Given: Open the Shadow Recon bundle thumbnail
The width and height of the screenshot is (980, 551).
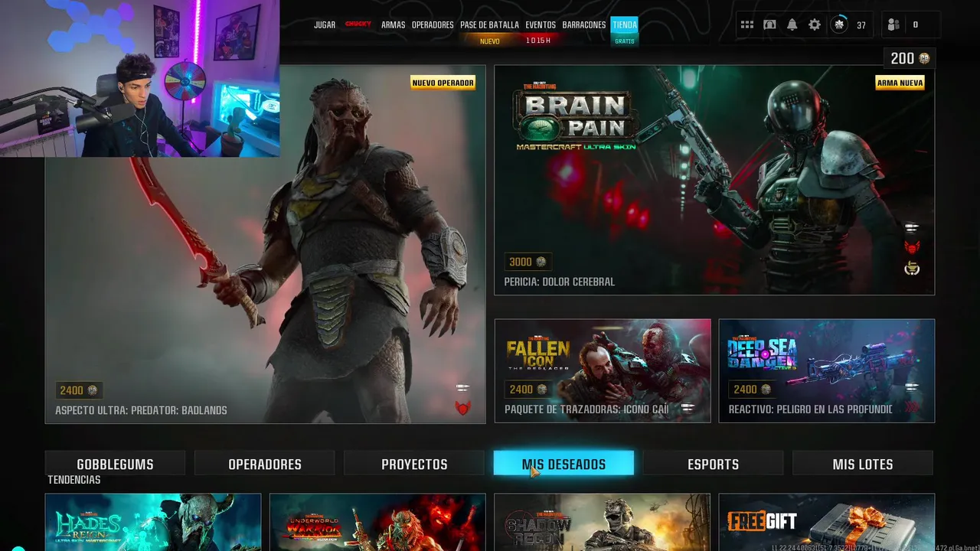Looking at the screenshot, I should [x=603, y=522].
